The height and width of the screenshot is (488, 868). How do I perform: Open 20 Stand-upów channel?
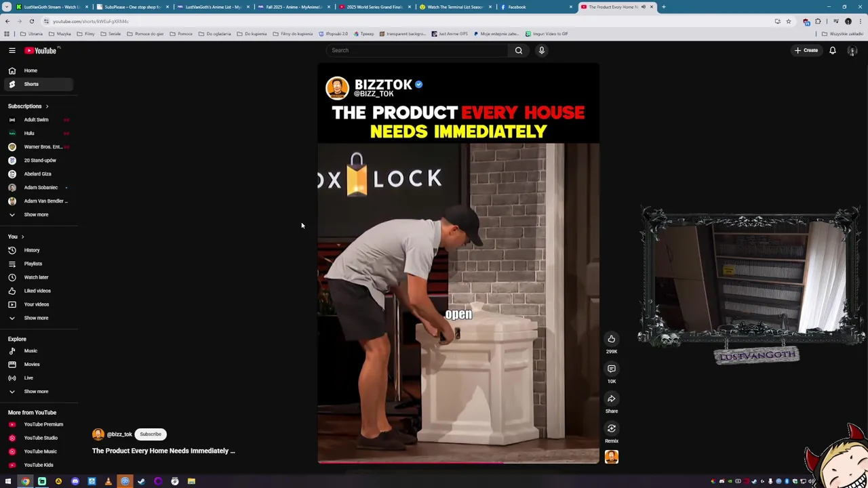click(x=38, y=161)
